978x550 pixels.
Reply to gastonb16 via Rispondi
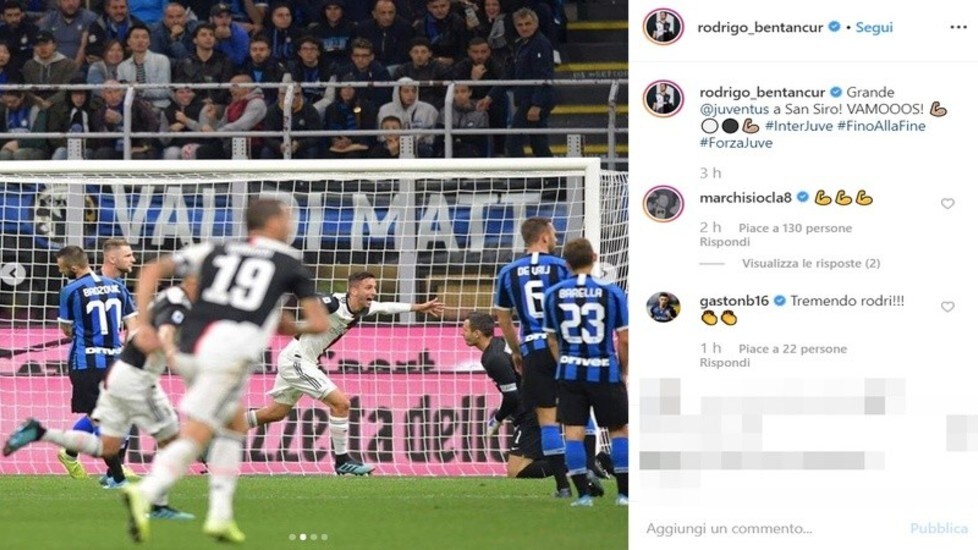(x=724, y=363)
